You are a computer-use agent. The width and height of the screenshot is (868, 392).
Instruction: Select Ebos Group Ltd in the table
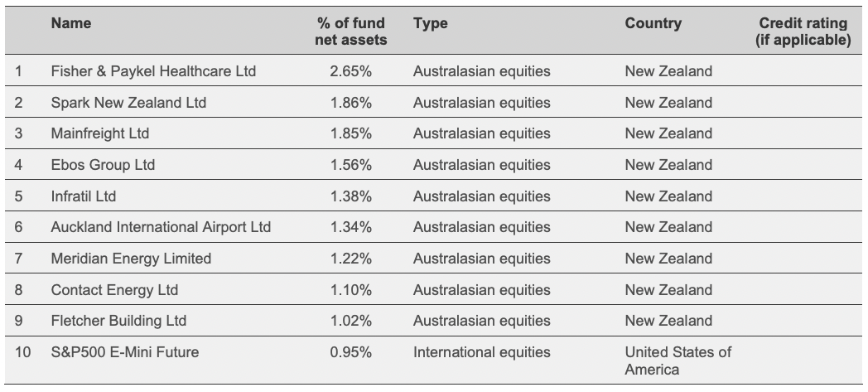(103, 165)
